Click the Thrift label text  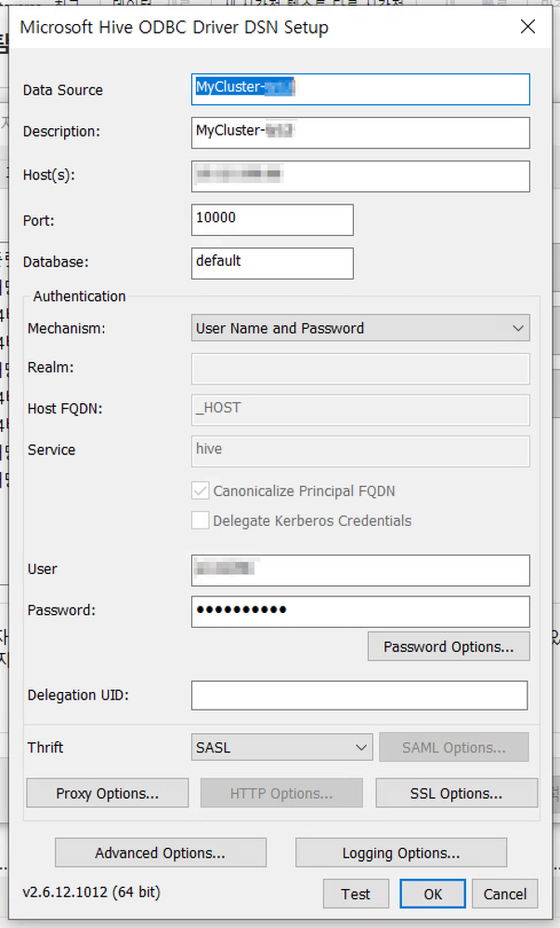click(x=45, y=747)
